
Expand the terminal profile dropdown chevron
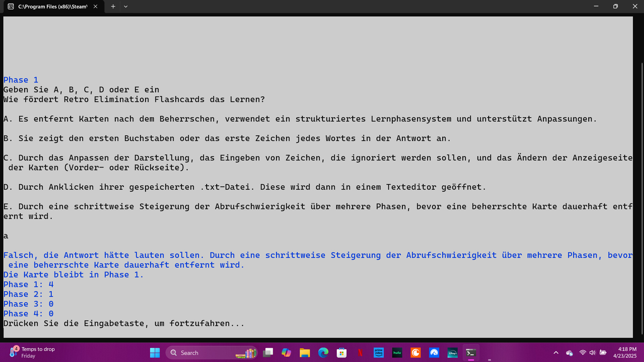tap(126, 6)
